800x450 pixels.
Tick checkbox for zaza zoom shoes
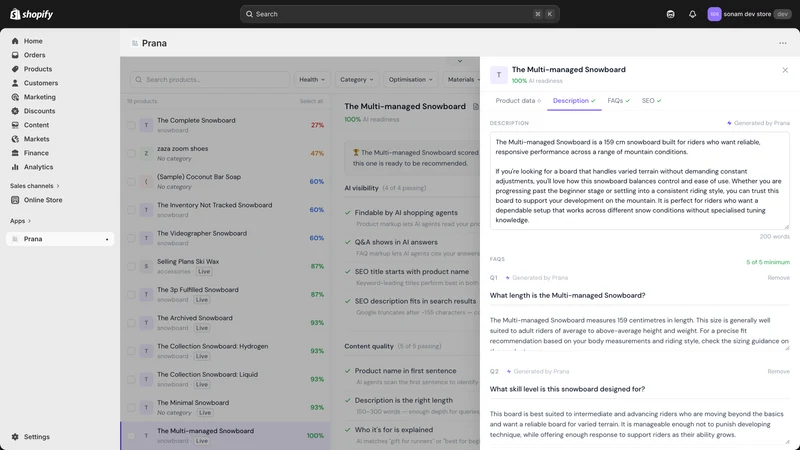coord(131,153)
